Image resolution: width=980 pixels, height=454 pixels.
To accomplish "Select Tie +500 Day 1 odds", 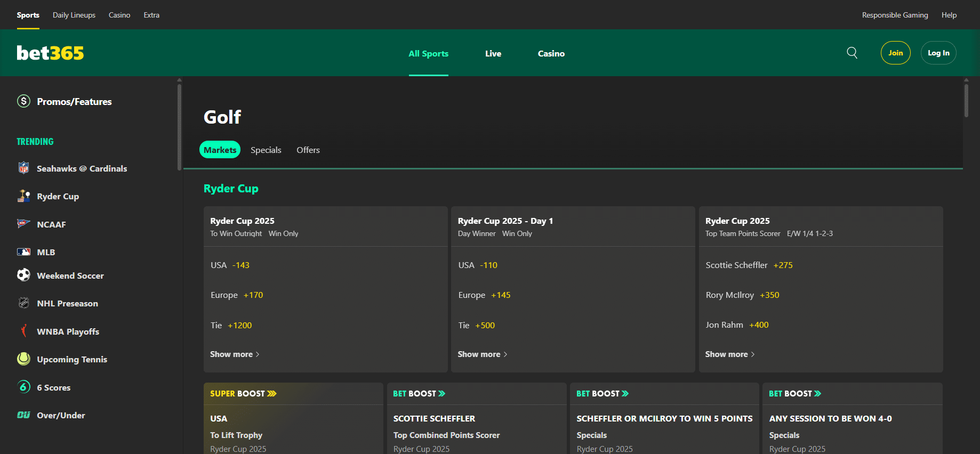I will pyautogui.click(x=477, y=325).
